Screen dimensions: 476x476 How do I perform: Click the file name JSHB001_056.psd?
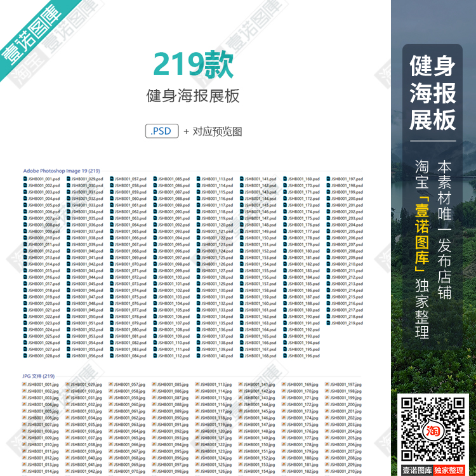coord(88,356)
